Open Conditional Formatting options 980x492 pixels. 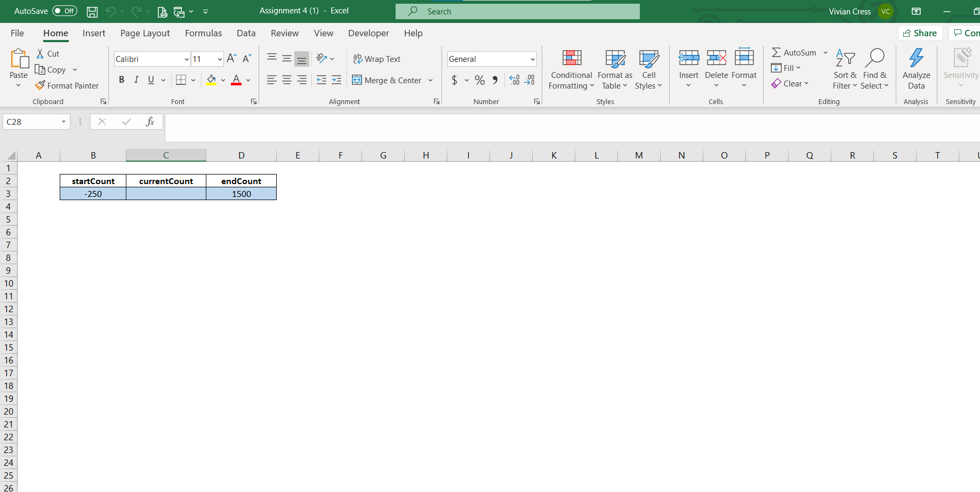tap(571, 69)
